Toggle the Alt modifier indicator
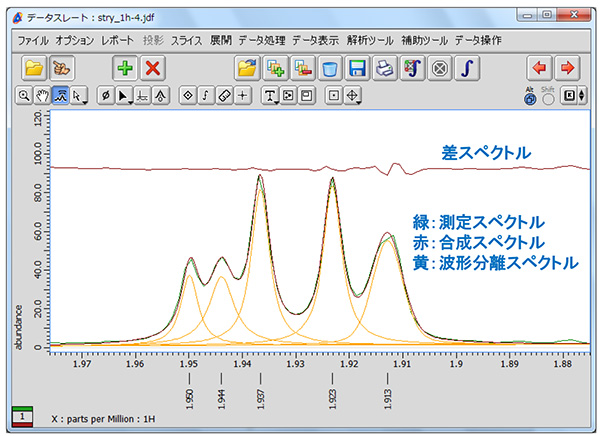600x436 pixels. click(529, 96)
